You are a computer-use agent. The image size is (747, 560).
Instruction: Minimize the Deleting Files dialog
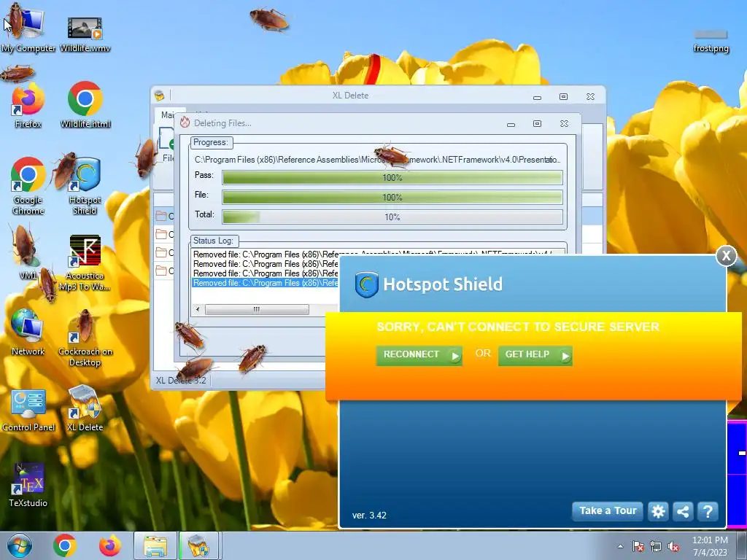pos(511,124)
